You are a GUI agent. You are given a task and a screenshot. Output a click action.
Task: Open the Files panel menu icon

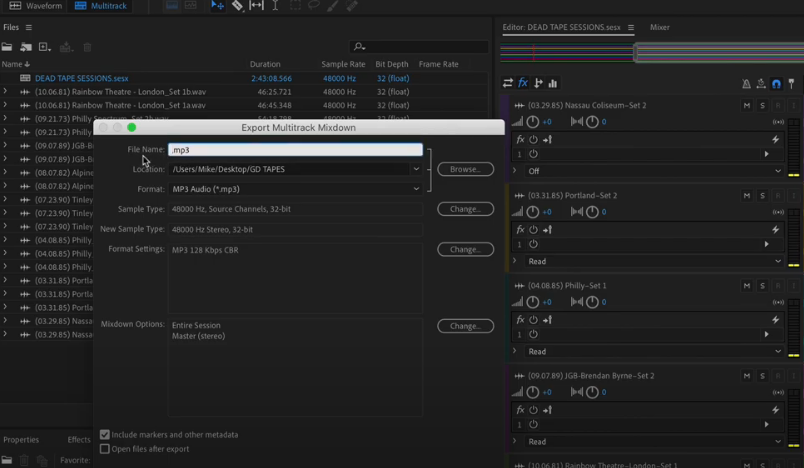[29, 28]
